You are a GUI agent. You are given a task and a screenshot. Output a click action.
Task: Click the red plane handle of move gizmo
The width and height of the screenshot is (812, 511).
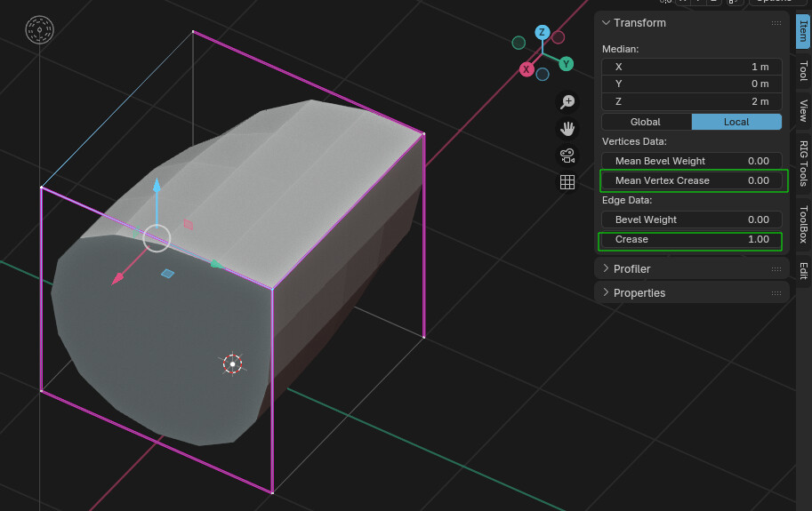189,224
